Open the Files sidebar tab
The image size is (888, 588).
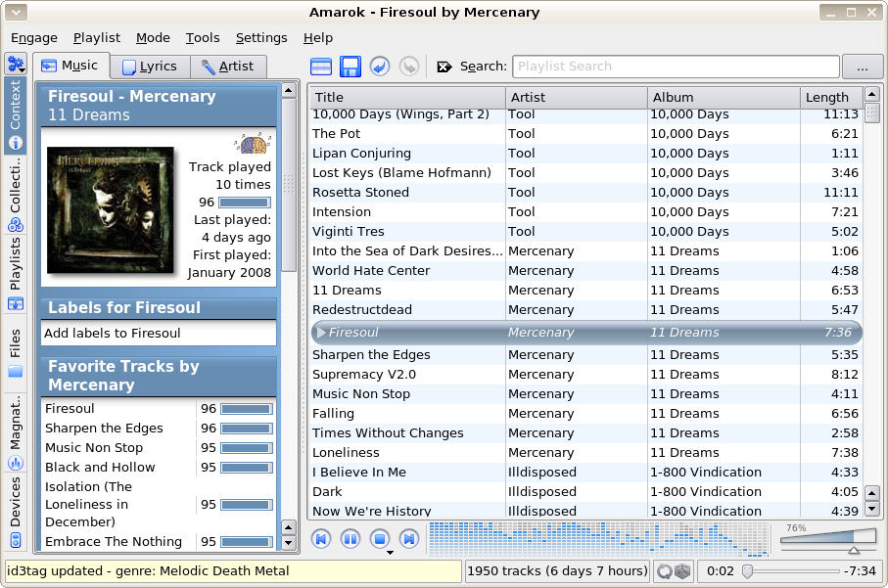pyautogui.click(x=16, y=352)
